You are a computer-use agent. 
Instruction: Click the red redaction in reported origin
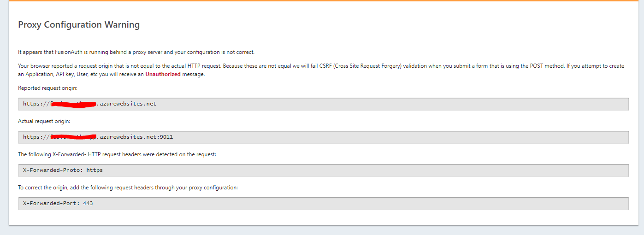[73, 104]
